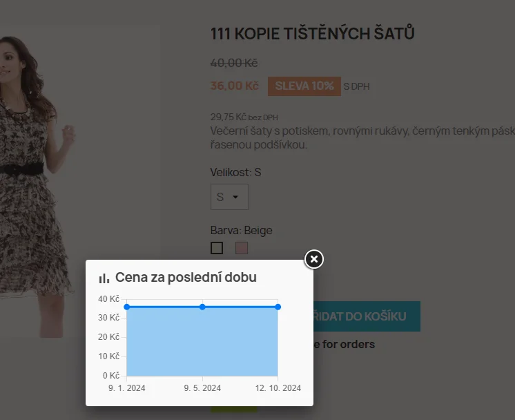This screenshot has height=420, width=515.
Task: Select the chart data point for 12. 10. 2024
Action: (278, 307)
